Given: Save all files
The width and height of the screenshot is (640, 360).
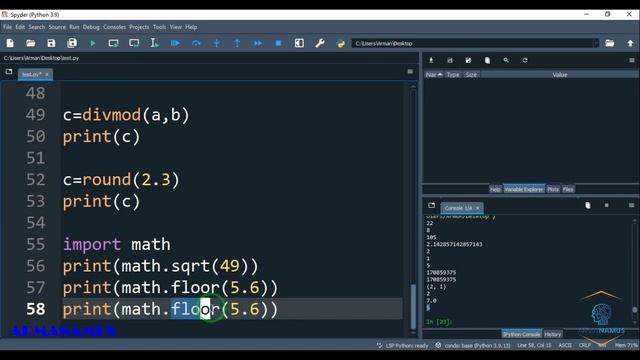Looking at the screenshot, I should tap(72, 43).
